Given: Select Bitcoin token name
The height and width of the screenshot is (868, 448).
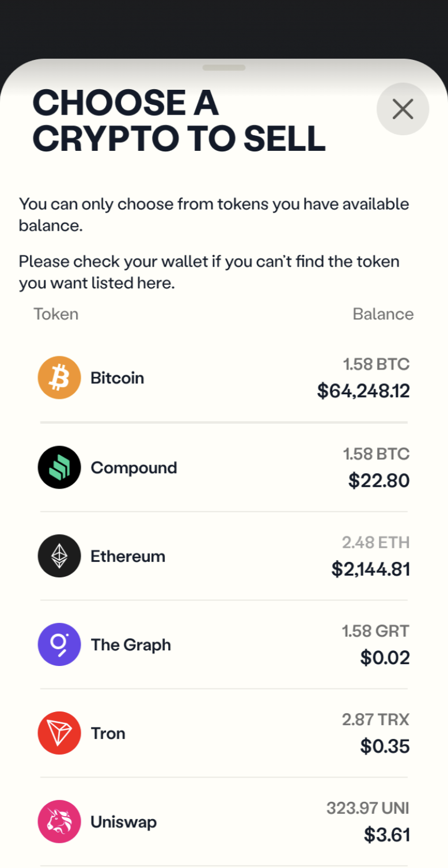Looking at the screenshot, I should pos(117,378).
